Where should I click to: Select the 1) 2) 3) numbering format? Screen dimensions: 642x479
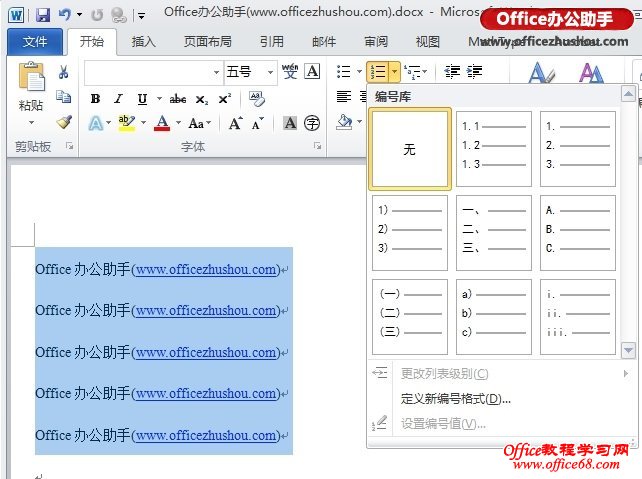pyautogui.click(x=410, y=233)
